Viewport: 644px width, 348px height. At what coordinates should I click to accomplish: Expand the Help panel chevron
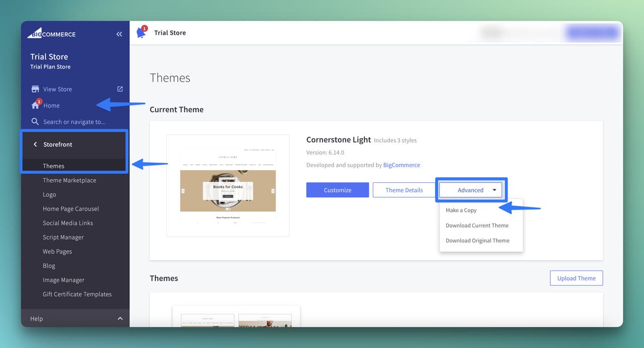coord(120,319)
